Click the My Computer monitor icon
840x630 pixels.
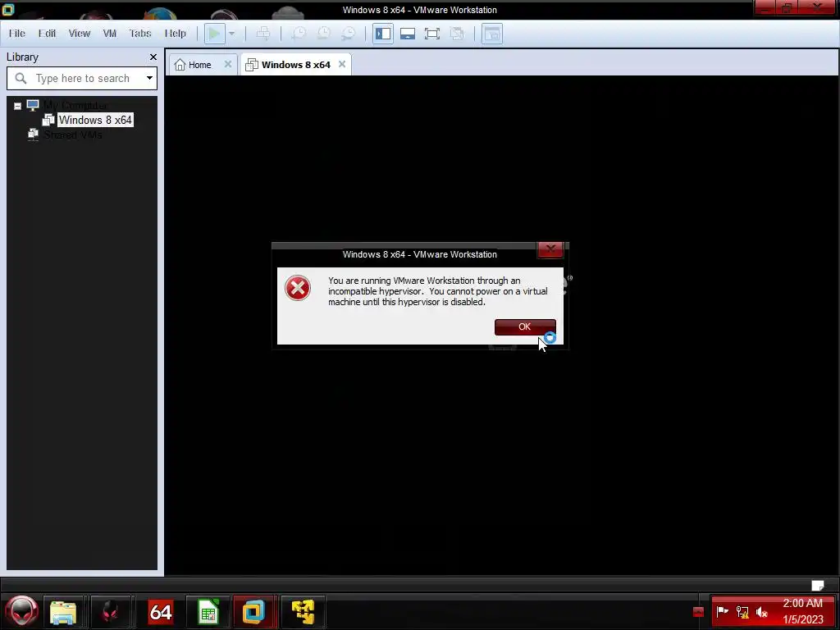point(33,105)
